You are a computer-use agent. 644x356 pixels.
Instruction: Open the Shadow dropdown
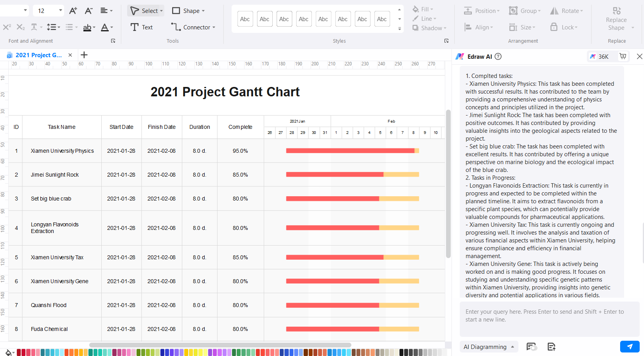coord(429,28)
